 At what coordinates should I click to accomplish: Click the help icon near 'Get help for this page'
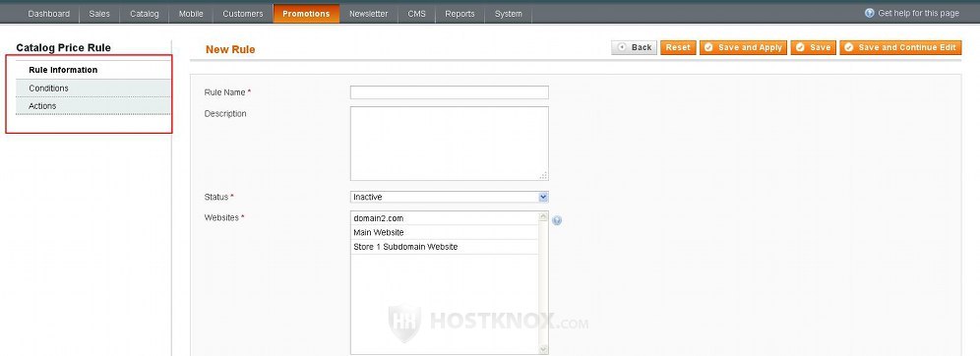pyautogui.click(x=870, y=13)
